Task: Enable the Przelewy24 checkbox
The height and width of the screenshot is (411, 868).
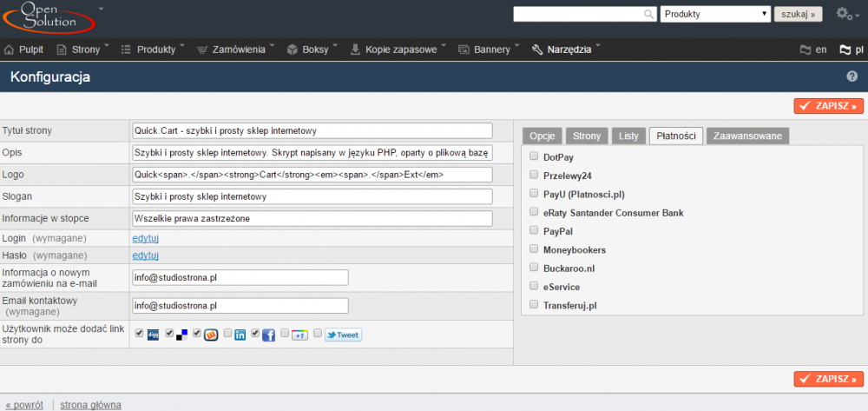Action: [534, 175]
